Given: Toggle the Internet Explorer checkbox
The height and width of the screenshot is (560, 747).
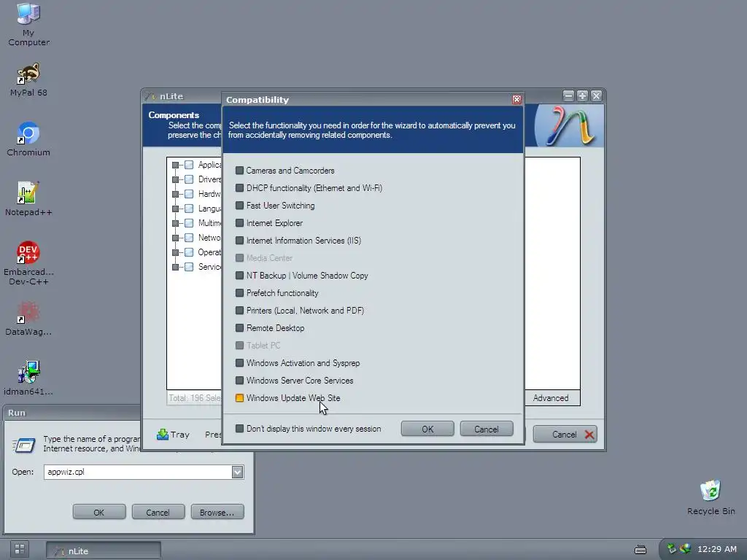Looking at the screenshot, I should click(x=239, y=223).
